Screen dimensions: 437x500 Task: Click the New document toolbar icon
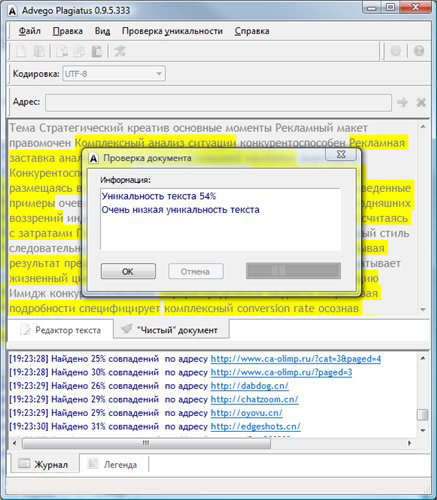click(x=21, y=51)
